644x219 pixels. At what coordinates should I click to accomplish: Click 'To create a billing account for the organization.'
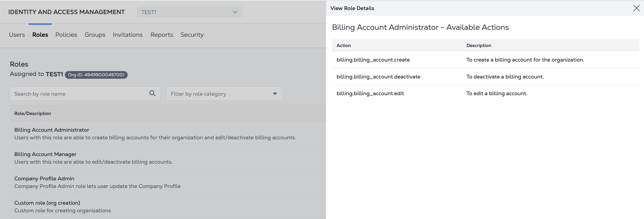pos(525,60)
